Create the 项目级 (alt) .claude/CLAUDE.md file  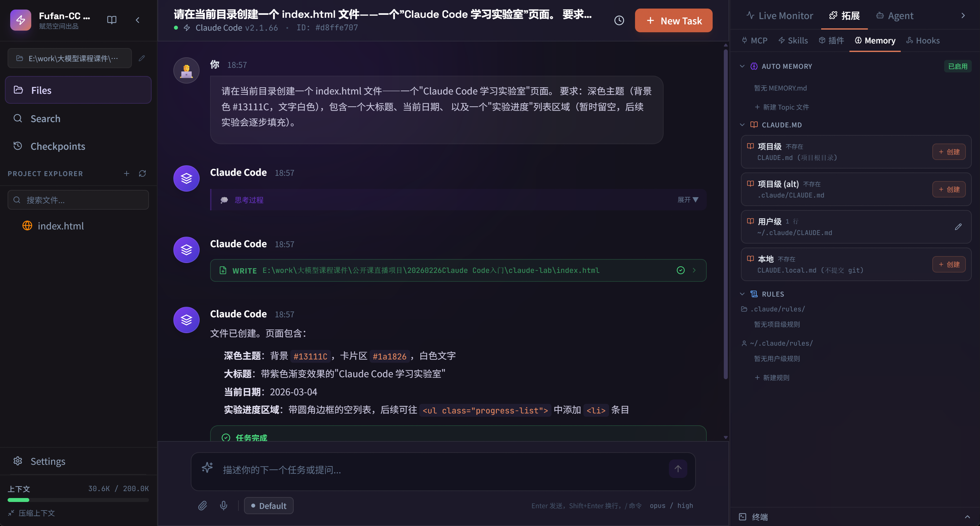coord(948,189)
